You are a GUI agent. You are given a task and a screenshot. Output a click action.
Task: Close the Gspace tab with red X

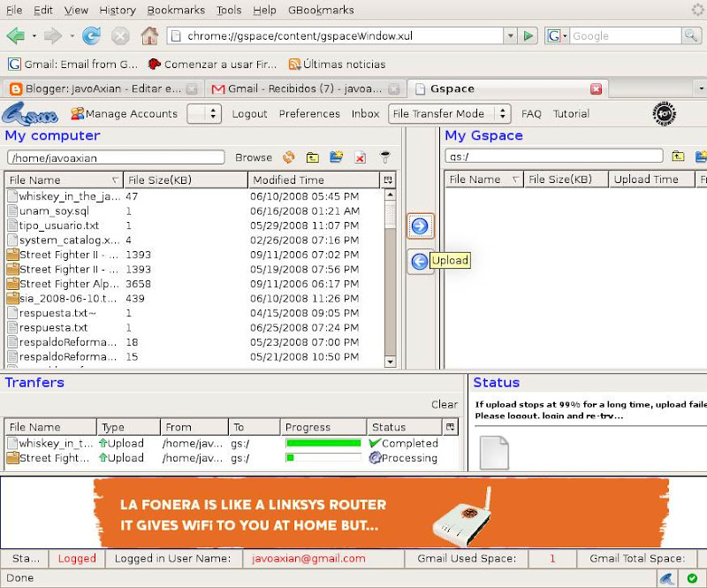[596, 89]
